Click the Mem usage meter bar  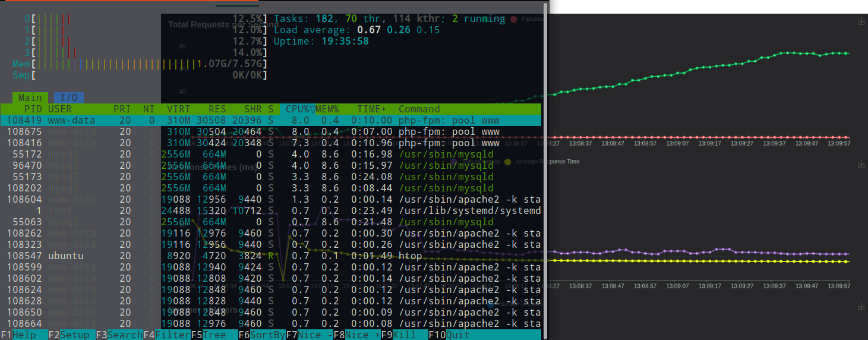[140, 64]
